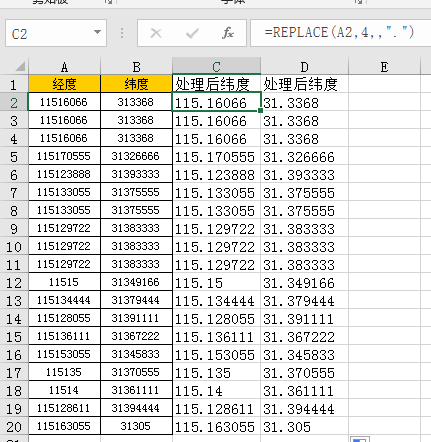Click the Name Box showing C2
This screenshot has height=442, width=431.
pyautogui.click(x=56, y=33)
